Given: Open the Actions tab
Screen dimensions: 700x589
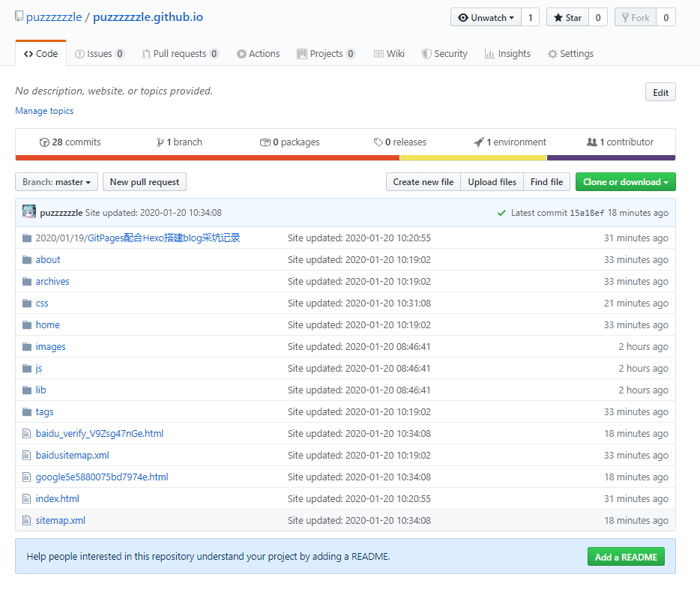Looking at the screenshot, I should [x=258, y=53].
